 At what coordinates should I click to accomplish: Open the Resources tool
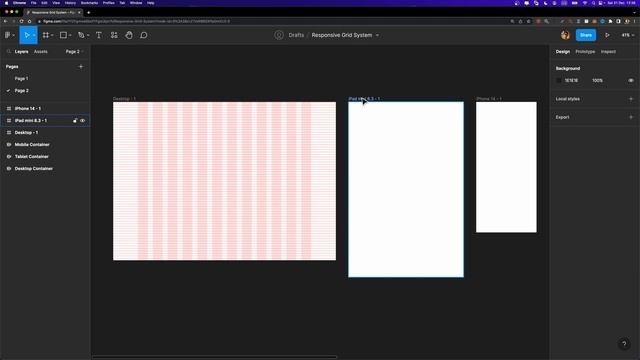[x=114, y=35]
